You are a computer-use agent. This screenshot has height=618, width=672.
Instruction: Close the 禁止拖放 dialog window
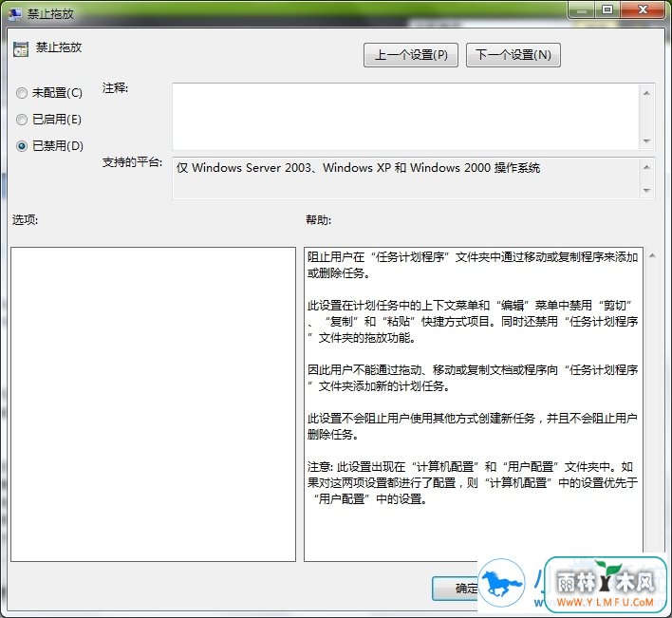point(643,10)
